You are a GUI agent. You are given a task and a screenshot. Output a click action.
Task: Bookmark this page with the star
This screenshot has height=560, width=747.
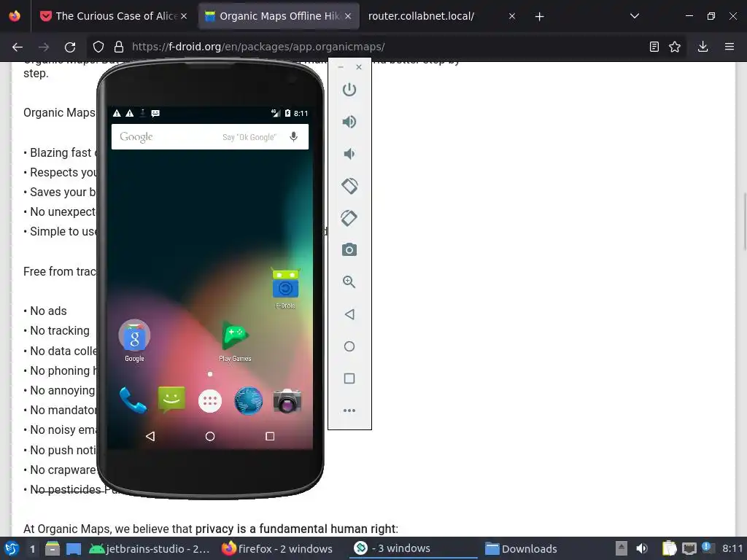(x=675, y=47)
